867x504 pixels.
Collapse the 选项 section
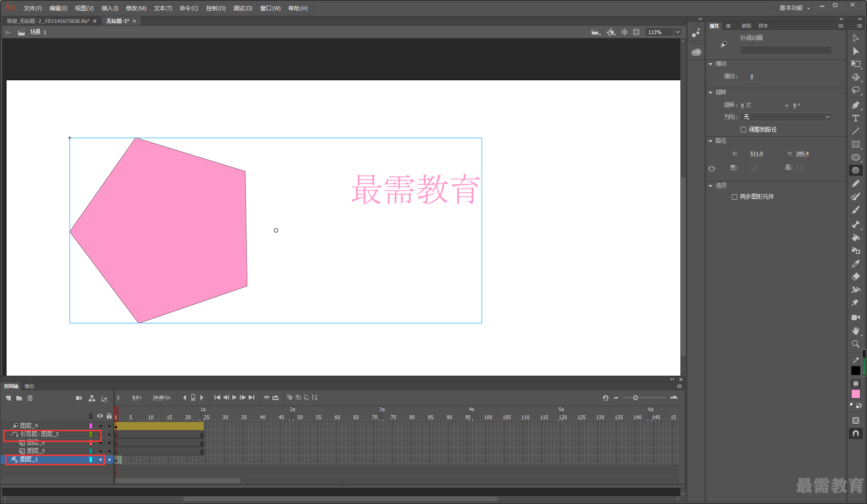coord(711,186)
